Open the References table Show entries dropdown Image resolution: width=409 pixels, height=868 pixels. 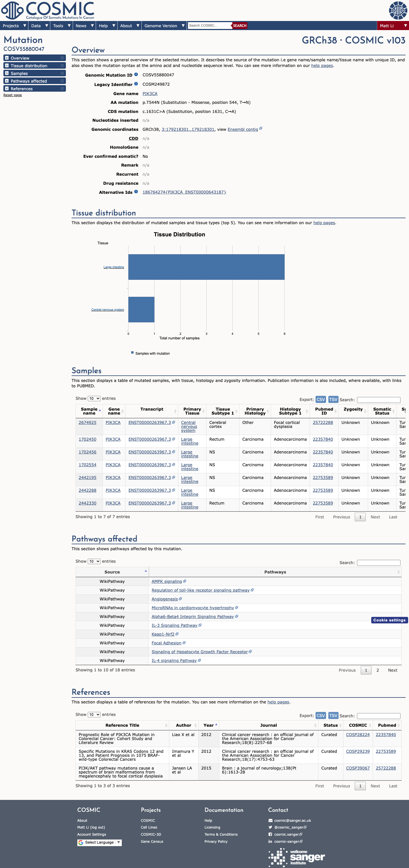94,715
